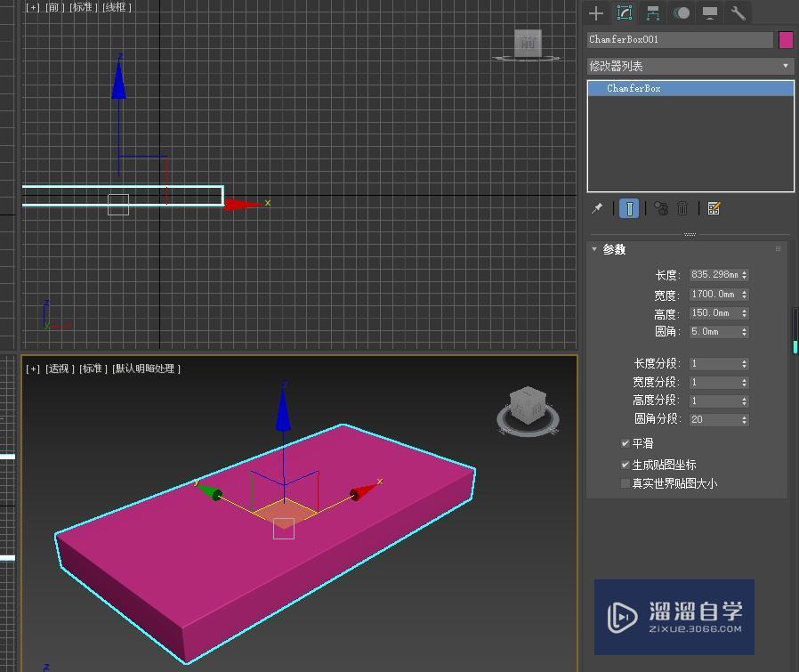Image resolution: width=799 pixels, height=672 pixels.
Task: Open the Create command panel tab
Action: (x=596, y=12)
